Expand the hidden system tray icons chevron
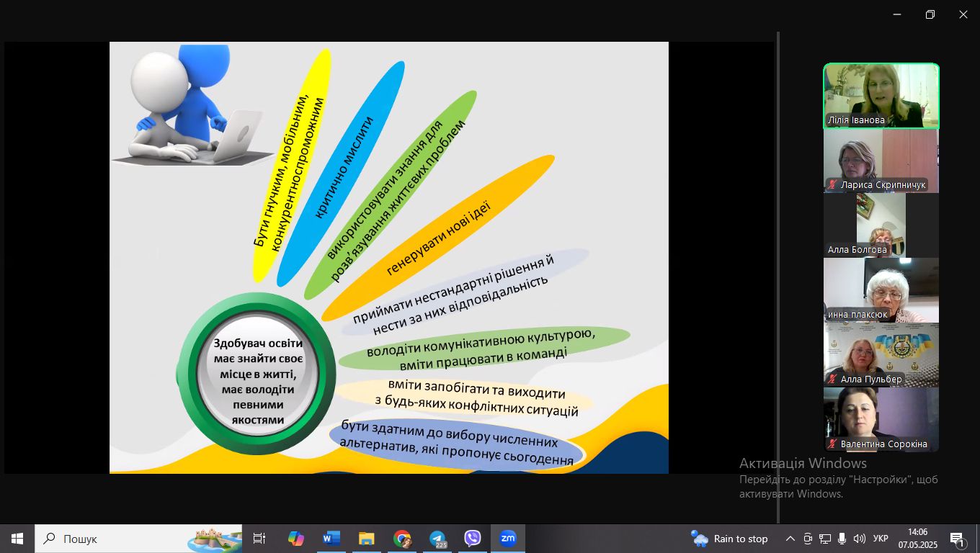Viewport: 980px width, 553px height. 790,539
